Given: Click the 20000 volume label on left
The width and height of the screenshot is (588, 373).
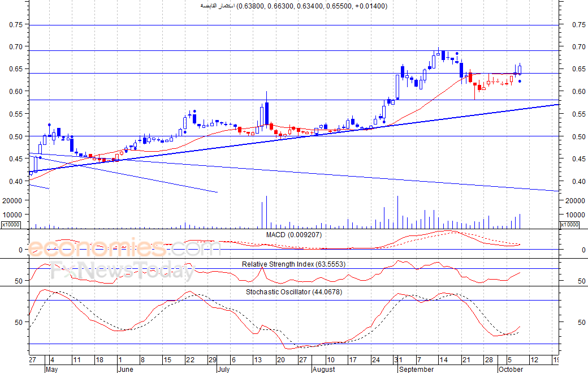Looking at the screenshot, I should (12, 201).
